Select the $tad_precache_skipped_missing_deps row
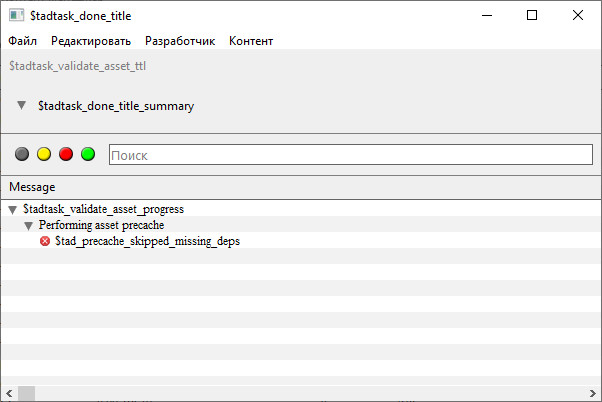The image size is (602, 402). click(301, 241)
